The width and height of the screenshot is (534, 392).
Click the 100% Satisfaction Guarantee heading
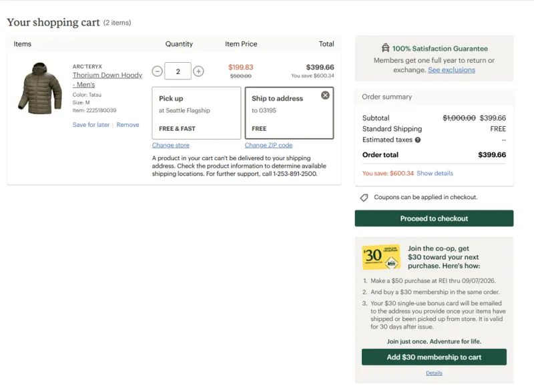coord(440,49)
